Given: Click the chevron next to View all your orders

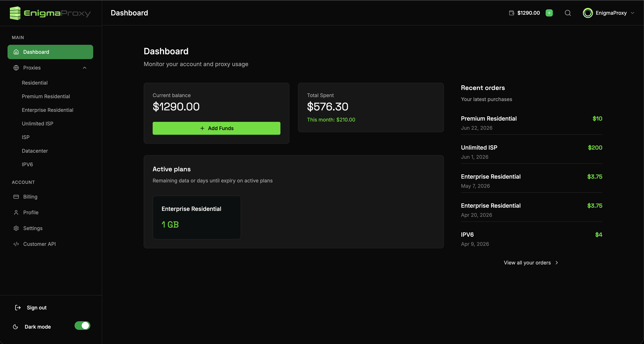Looking at the screenshot, I should point(557,263).
